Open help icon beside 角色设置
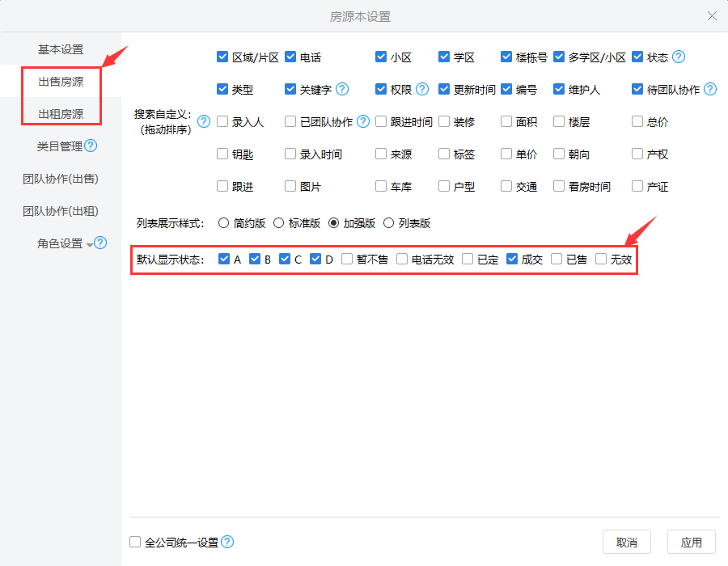Image resolution: width=728 pixels, height=566 pixels. coord(100,243)
